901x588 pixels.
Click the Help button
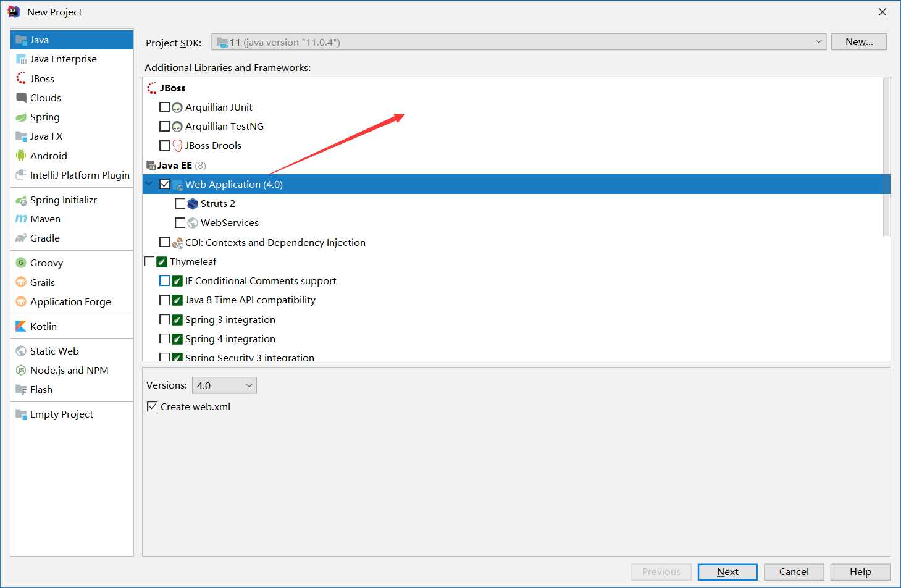[x=860, y=572]
